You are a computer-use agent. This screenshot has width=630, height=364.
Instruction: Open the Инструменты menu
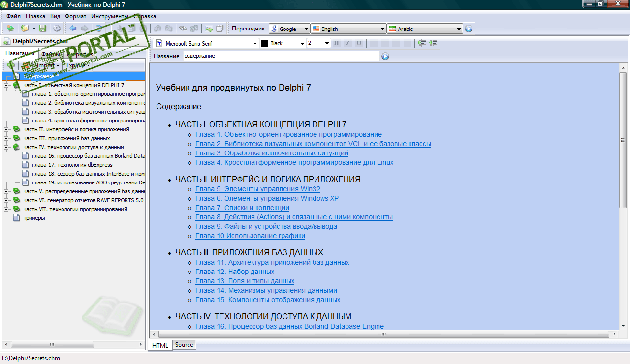pos(110,16)
